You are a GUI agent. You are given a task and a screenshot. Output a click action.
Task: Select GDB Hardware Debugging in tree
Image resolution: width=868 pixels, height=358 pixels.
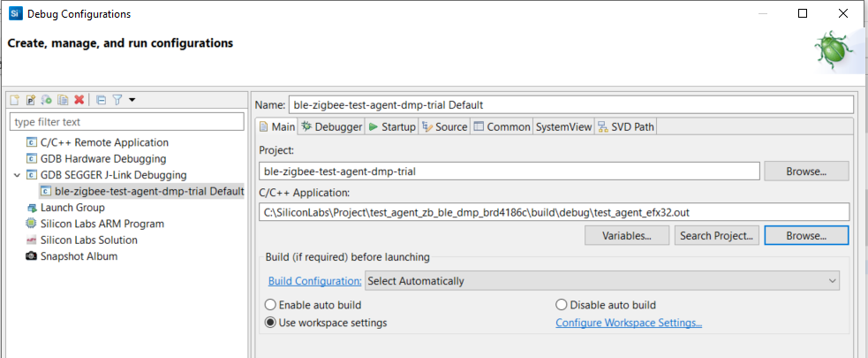103,158
